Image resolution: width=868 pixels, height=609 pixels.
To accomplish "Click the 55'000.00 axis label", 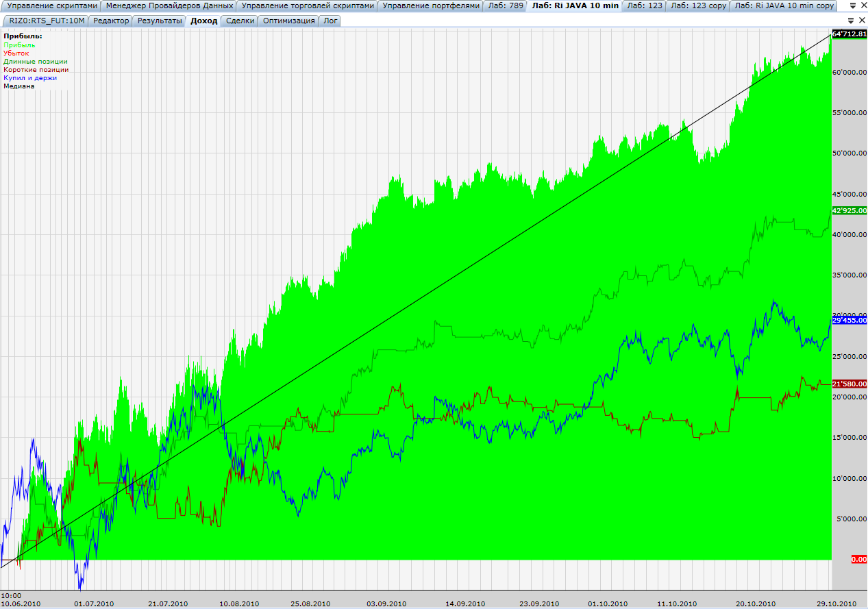I will coord(850,112).
